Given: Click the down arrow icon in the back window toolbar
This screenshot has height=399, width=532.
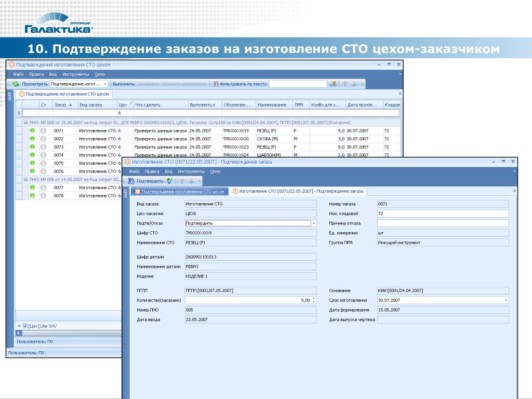Looking at the screenshot, I should point(354,84).
